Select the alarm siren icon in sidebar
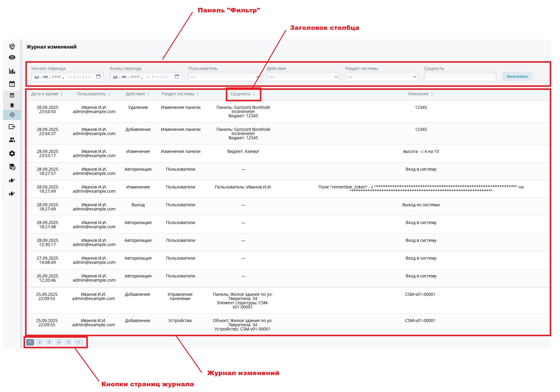 pyautogui.click(x=12, y=105)
